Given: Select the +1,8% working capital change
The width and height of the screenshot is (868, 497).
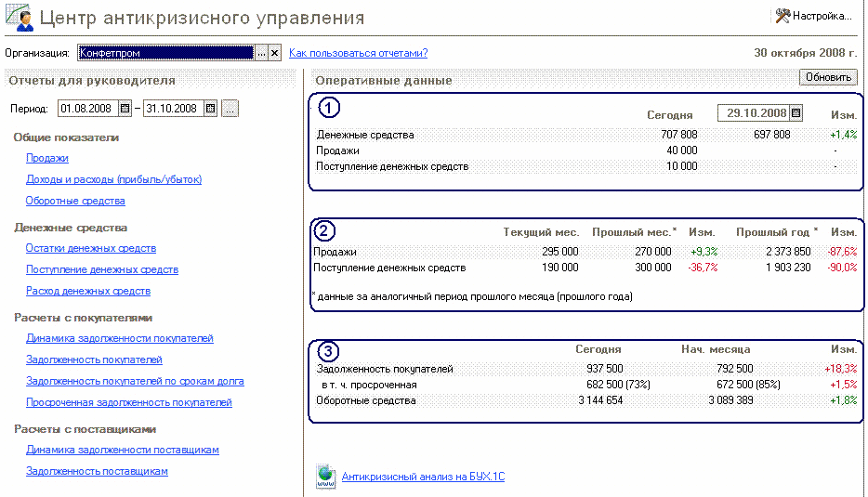Looking at the screenshot, I should (844, 400).
